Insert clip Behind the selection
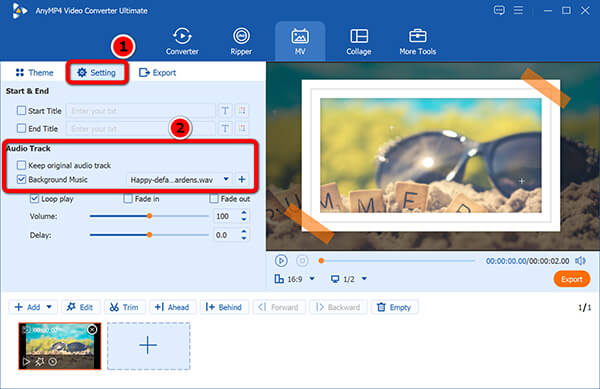This screenshot has height=389, width=600. click(x=224, y=307)
